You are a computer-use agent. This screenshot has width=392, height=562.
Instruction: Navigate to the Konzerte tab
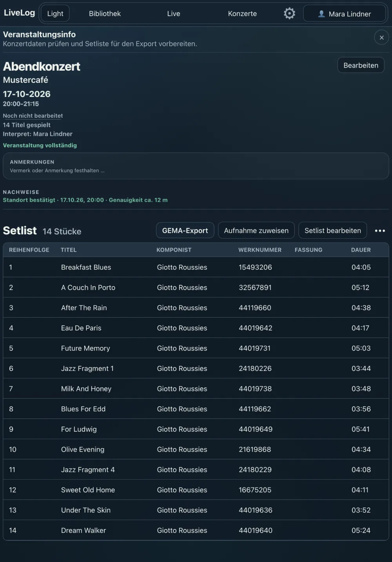242,14
